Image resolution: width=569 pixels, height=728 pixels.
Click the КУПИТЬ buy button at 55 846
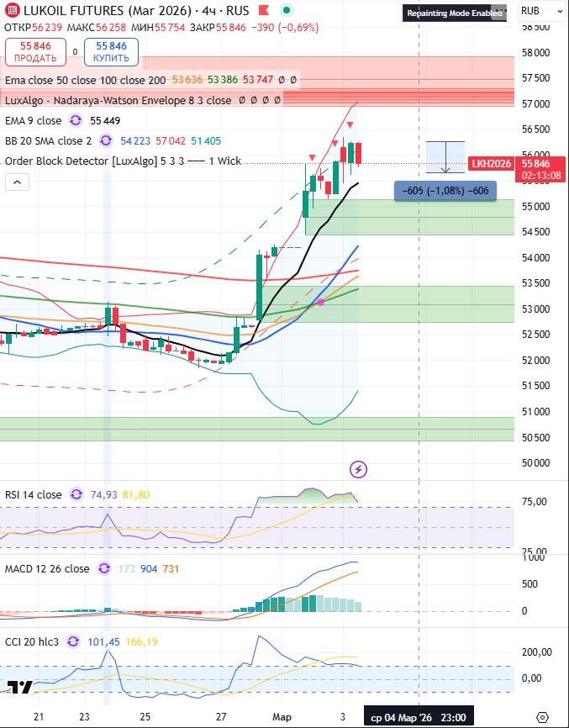tap(111, 52)
